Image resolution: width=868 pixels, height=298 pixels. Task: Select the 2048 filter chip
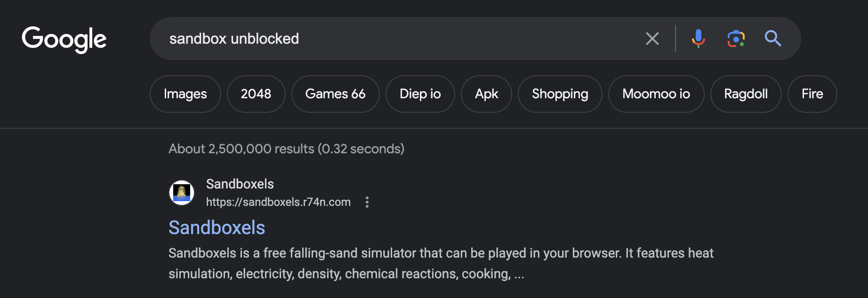tap(256, 94)
